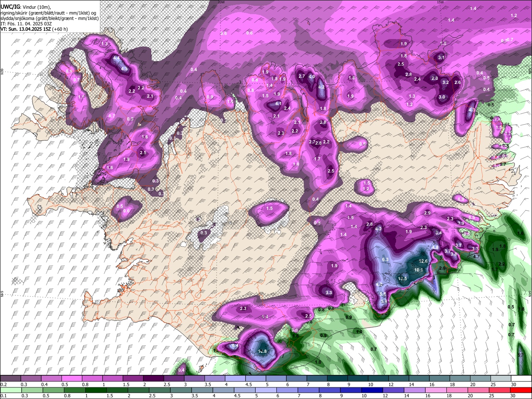Viewport: 532px width, 399px height.
Task: Click the 6.3 value in the blue area
Action: 385,259
